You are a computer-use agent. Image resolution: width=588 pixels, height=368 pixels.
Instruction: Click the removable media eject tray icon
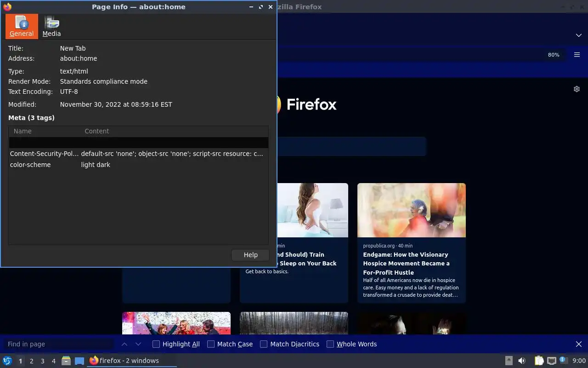click(509, 361)
